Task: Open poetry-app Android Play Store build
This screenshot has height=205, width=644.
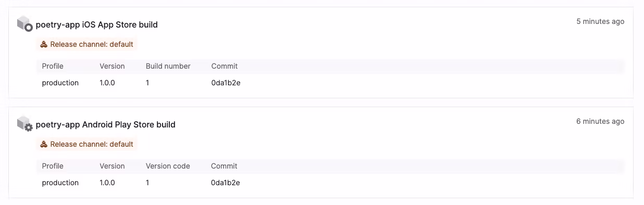Action: click(105, 124)
